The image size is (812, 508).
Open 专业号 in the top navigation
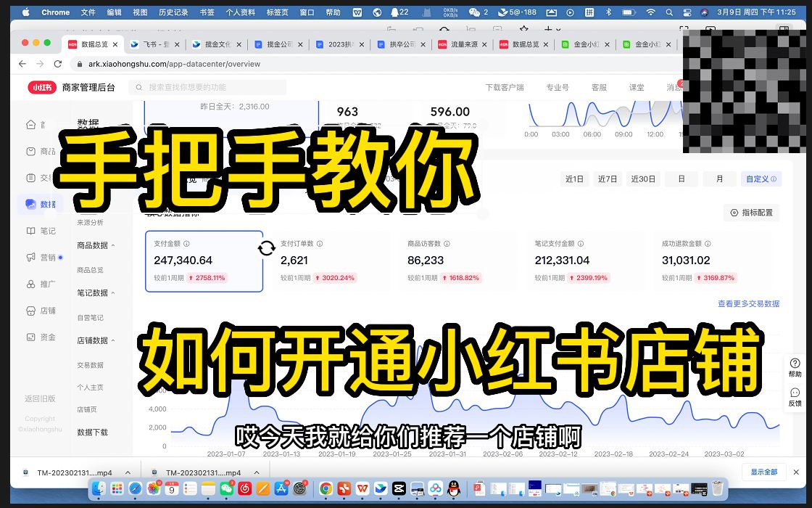[x=558, y=88]
